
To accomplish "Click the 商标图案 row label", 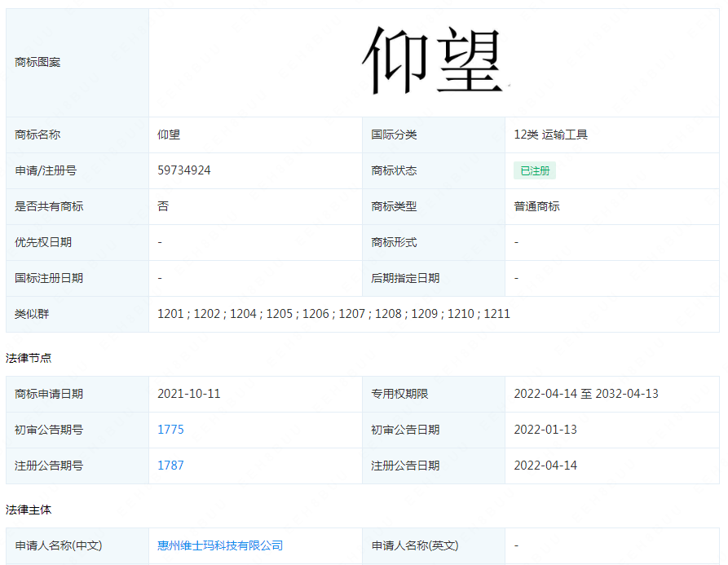I will [x=38, y=62].
